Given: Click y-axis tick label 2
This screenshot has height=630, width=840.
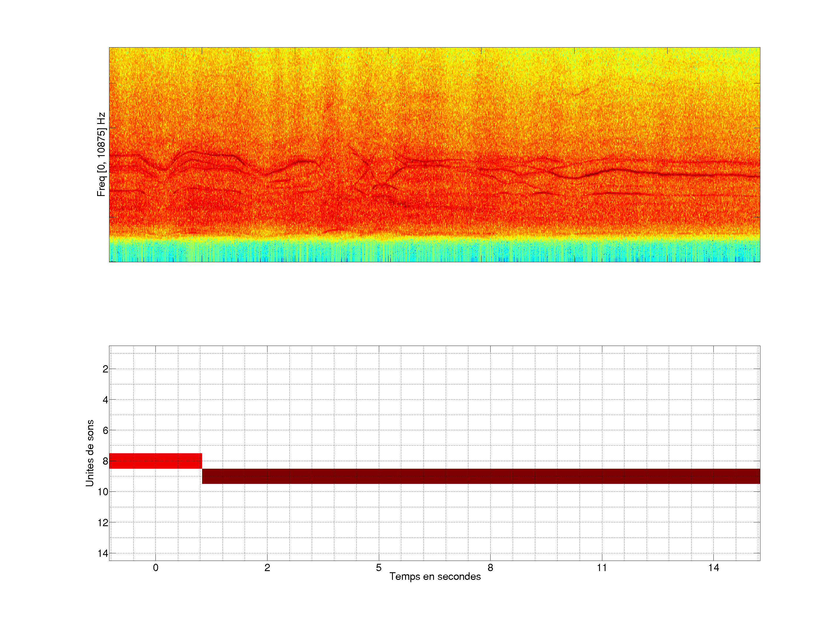Looking at the screenshot, I should pos(105,369).
